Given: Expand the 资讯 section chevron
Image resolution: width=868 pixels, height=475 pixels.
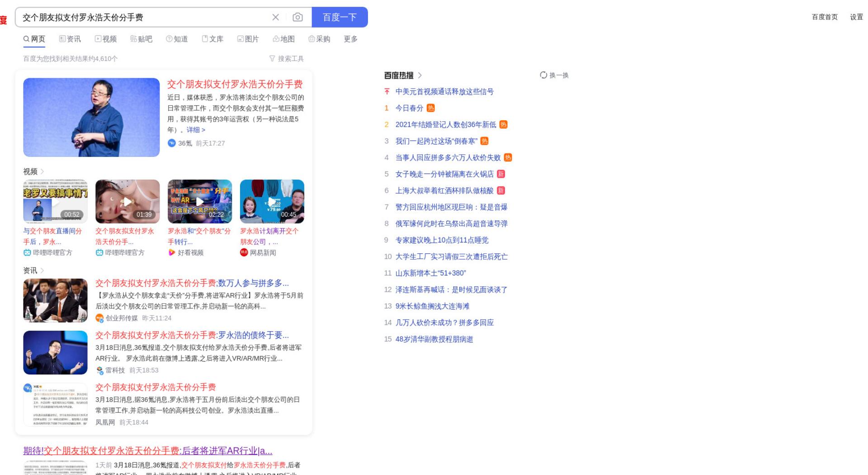Looking at the screenshot, I should click(42, 271).
